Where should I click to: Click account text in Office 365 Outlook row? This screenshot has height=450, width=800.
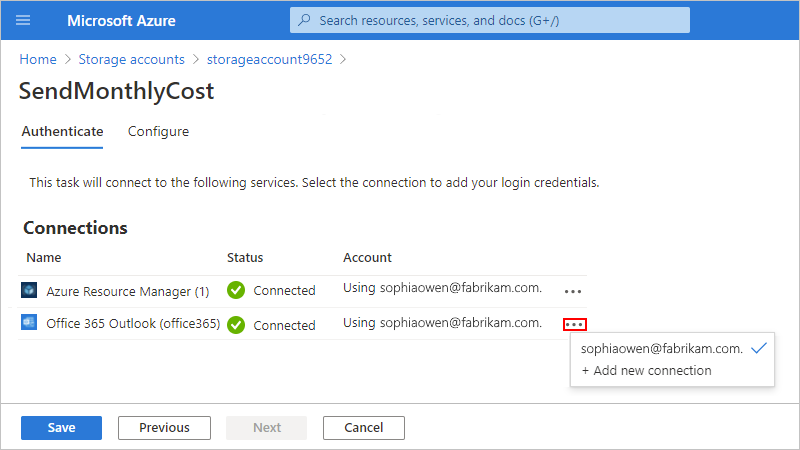442,323
